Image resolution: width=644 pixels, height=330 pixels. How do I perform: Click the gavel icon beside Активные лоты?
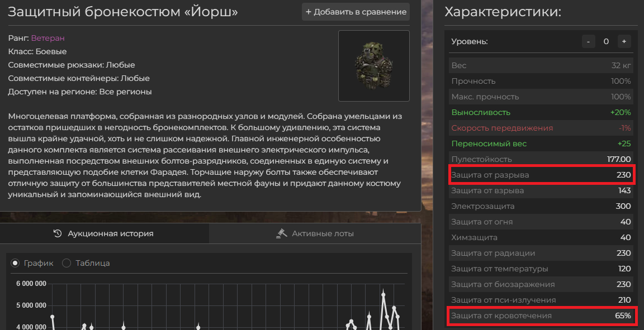coord(282,233)
